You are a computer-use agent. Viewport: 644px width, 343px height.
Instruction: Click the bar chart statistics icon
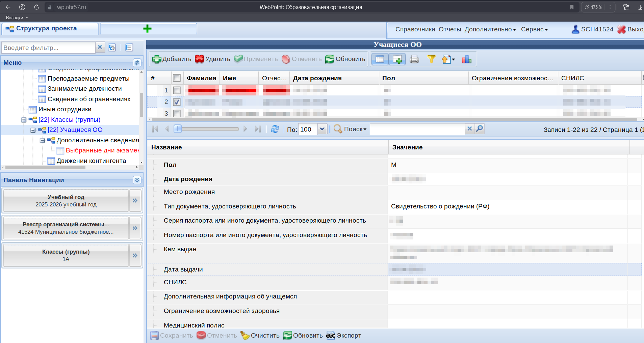click(x=467, y=59)
